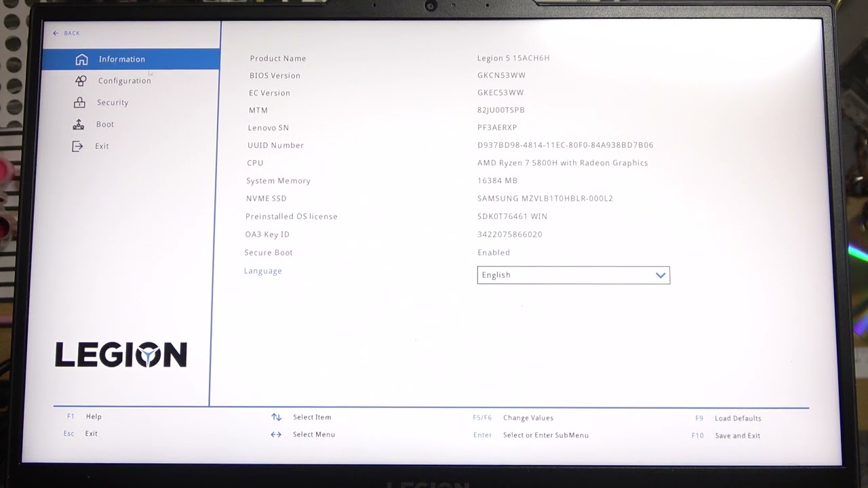Click the F1 Help hint
868x488 pixels.
pyautogui.click(x=85, y=417)
